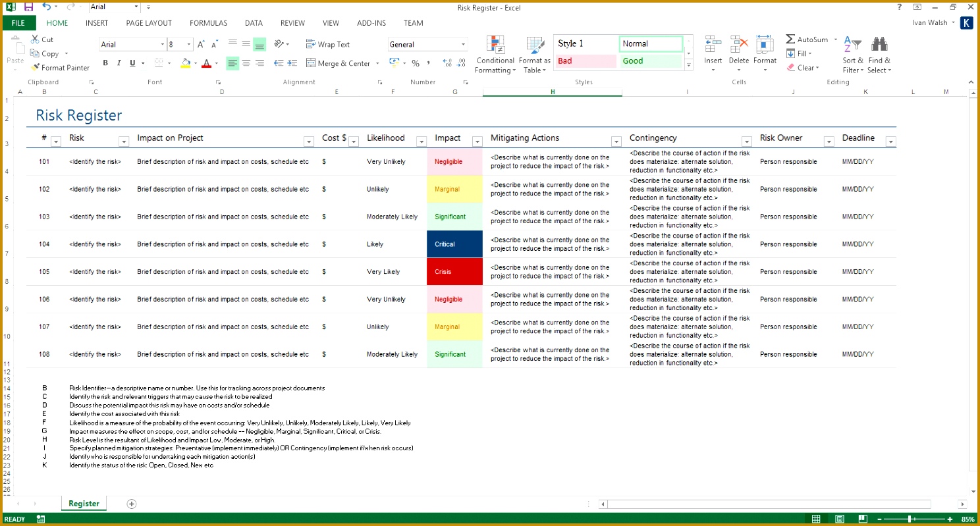Apply the Good cell style

click(649, 61)
